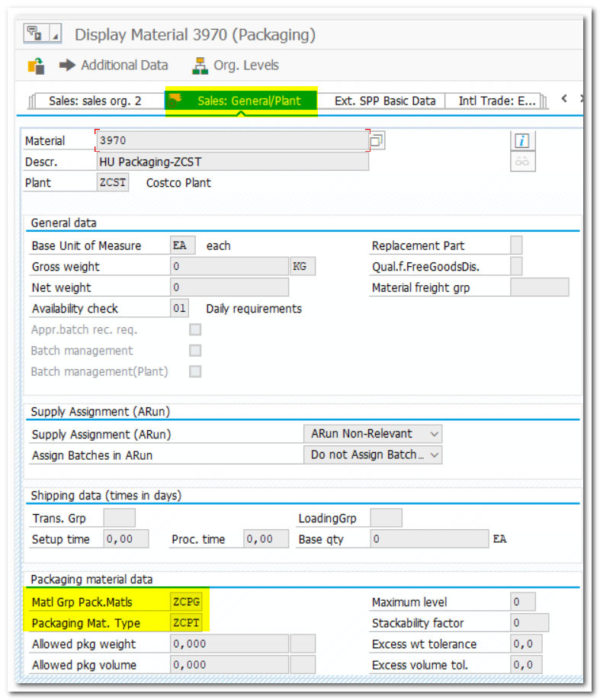
Task: Switch to the Sales: sales org. 2 tab
Action: pyautogui.click(x=95, y=101)
